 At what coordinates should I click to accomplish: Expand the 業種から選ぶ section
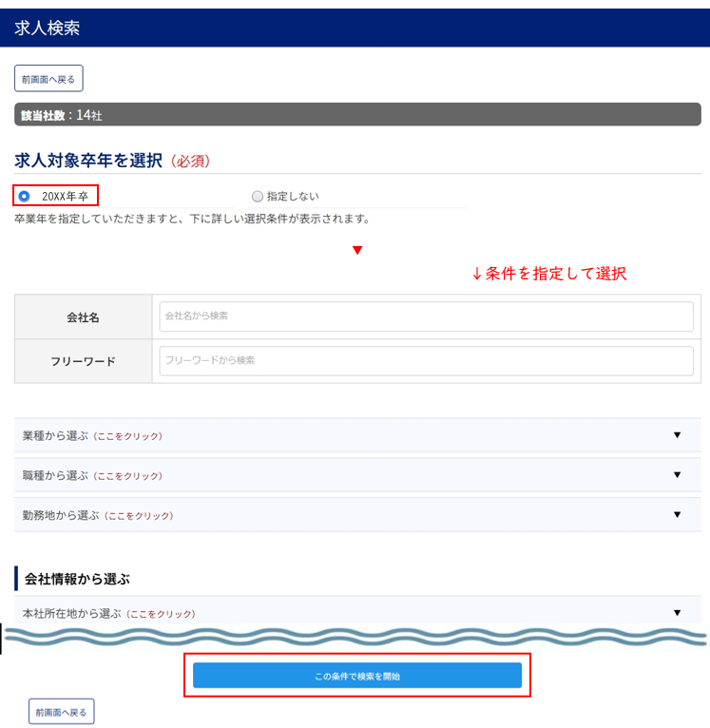[92, 436]
